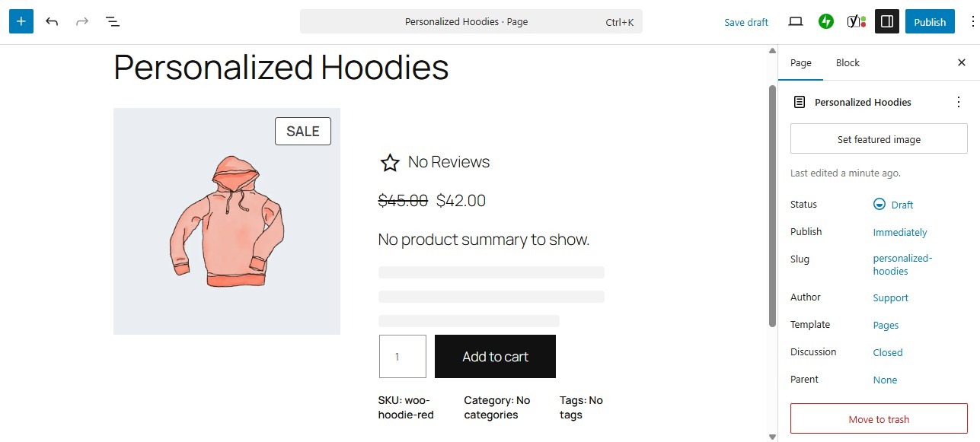The image size is (980, 442).
Task: Click the Undo arrow icon
Action: (x=52, y=21)
